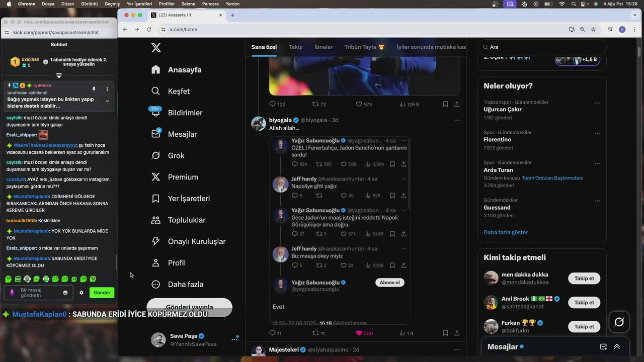The height and width of the screenshot is (362, 644).
Task: Repost the top post with 72 reposts
Action: coord(319,104)
